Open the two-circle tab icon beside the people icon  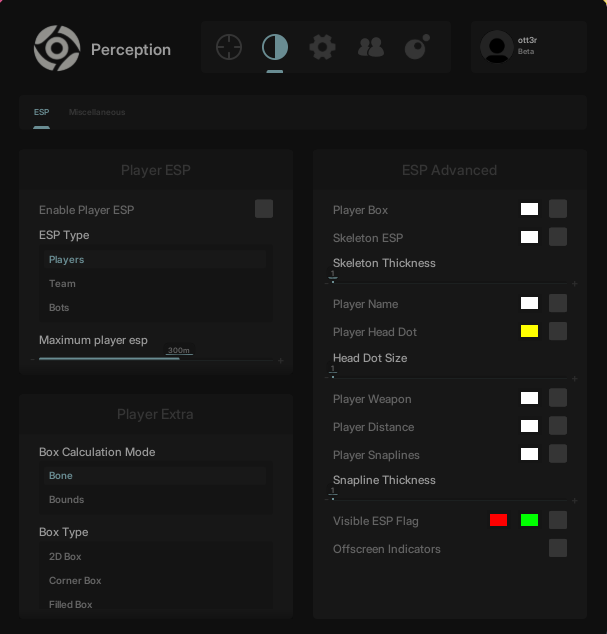[417, 47]
